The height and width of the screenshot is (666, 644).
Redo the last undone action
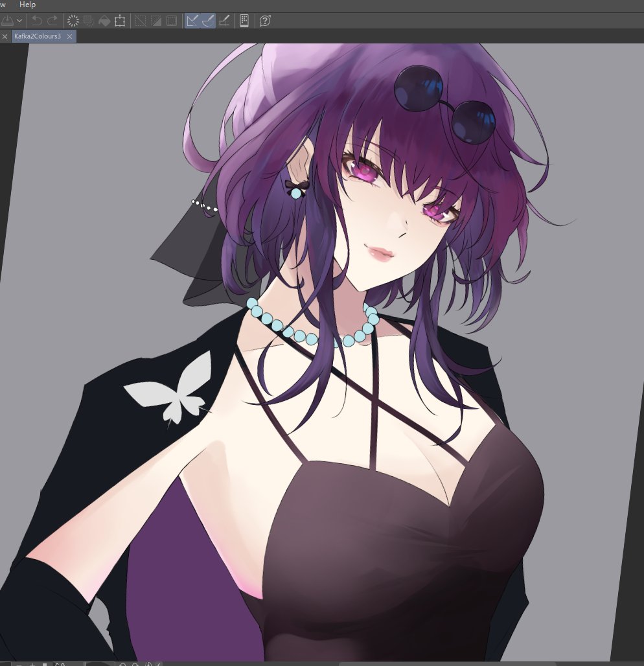52,20
